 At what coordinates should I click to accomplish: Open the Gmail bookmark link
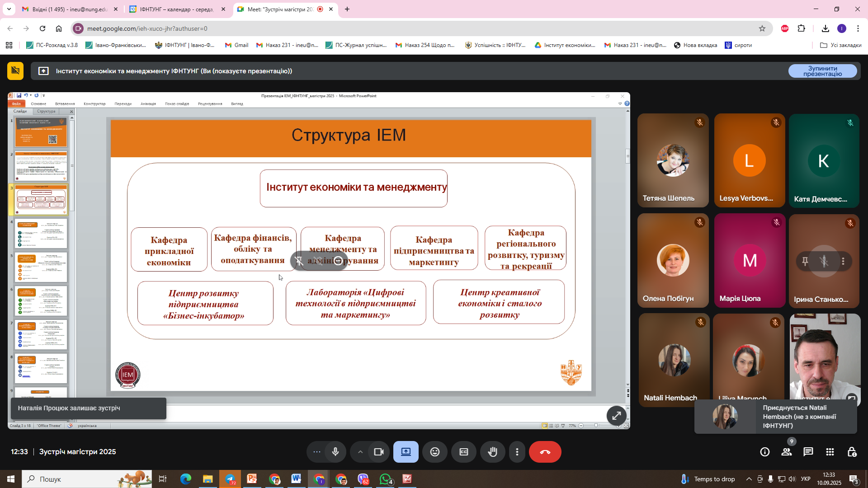click(x=237, y=45)
